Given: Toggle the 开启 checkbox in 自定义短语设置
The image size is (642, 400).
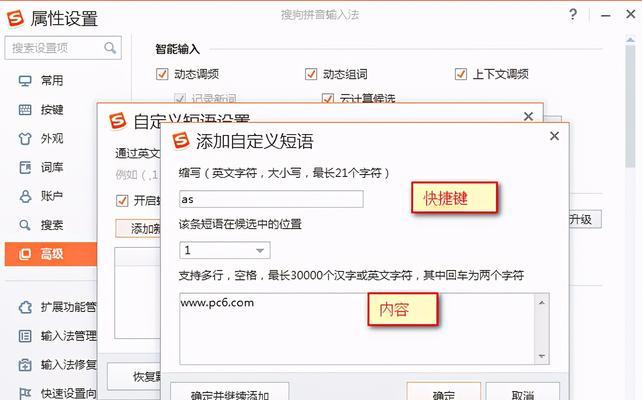Looking at the screenshot, I should (x=122, y=201).
